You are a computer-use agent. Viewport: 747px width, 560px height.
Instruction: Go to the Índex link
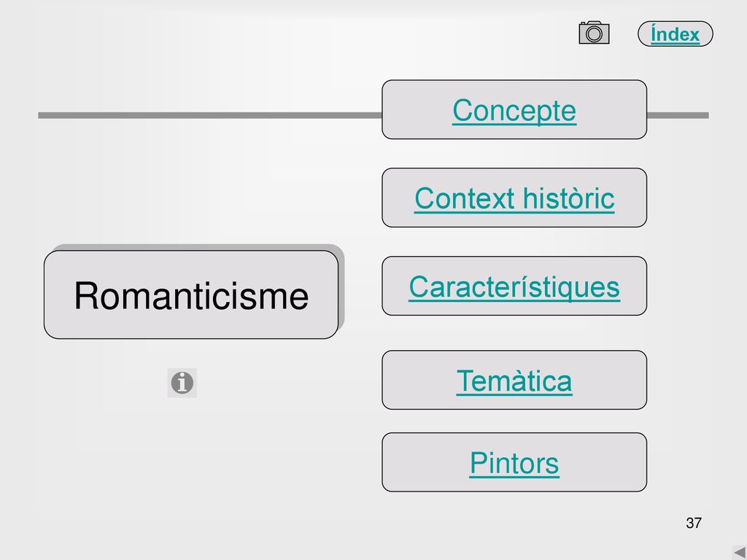675,34
